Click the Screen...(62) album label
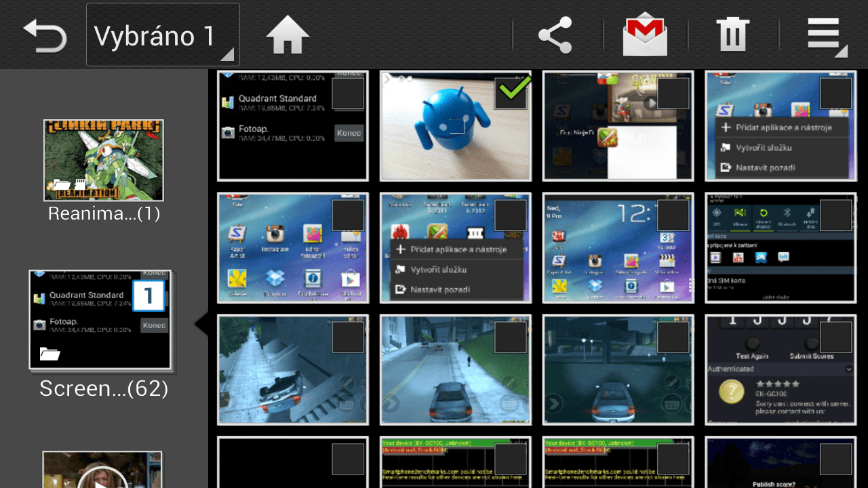The height and width of the screenshot is (488, 868). point(103,388)
